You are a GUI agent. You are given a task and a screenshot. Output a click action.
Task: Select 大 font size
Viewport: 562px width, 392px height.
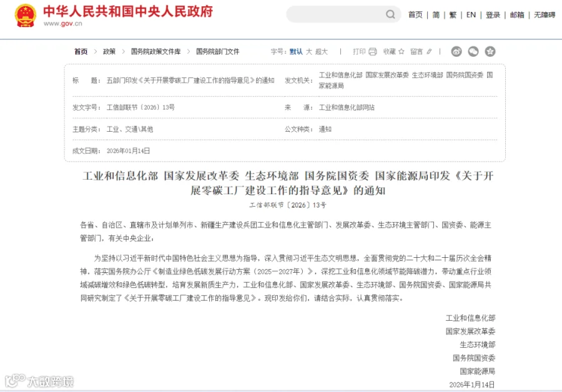(x=309, y=52)
